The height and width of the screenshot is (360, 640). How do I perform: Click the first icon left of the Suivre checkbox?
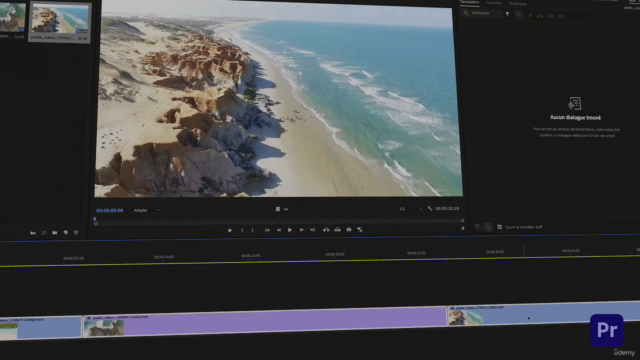(478, 227)
